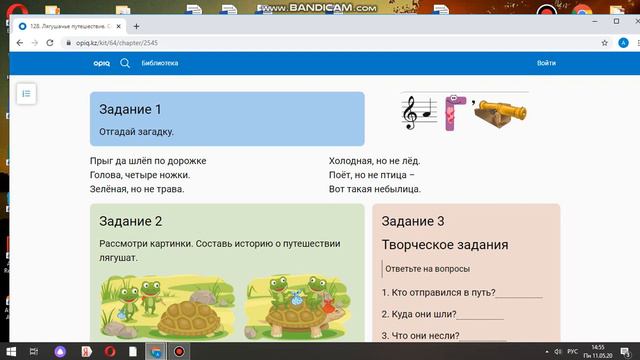Open Библиотека in the header
Screen dimensions: 640x360
tap(160, 63)
